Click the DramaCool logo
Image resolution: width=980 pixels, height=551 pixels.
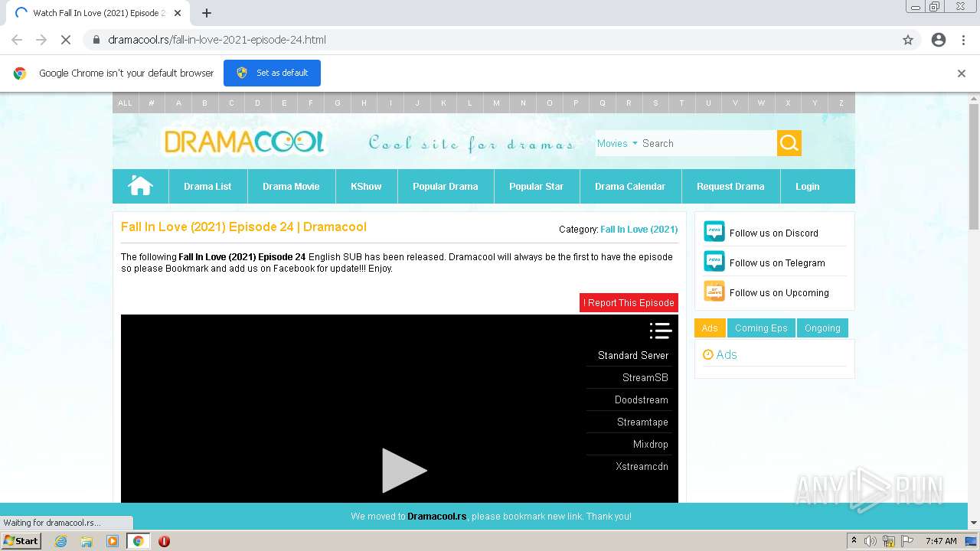(x=244, y=142)
